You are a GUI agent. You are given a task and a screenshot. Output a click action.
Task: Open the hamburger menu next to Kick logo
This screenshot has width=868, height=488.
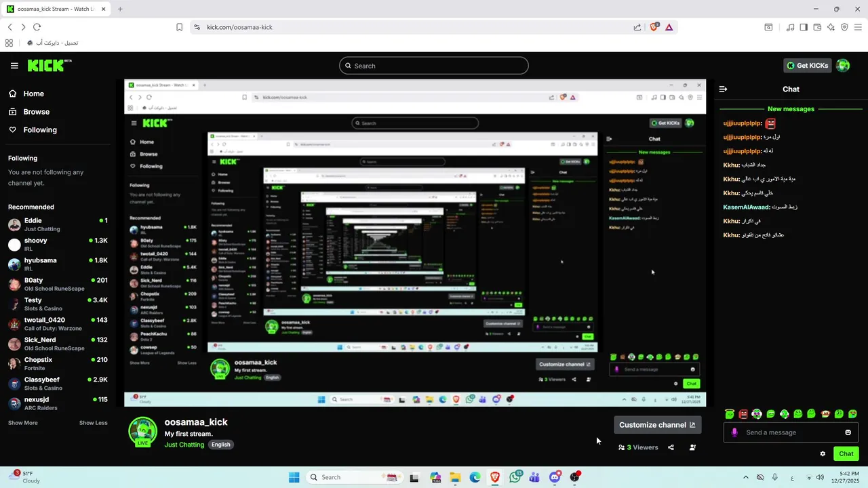point(14,66)
